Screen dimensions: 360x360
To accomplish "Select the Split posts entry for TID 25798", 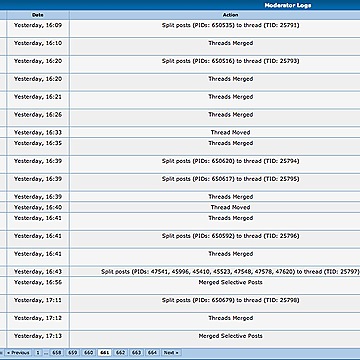I will pos(230,300).
